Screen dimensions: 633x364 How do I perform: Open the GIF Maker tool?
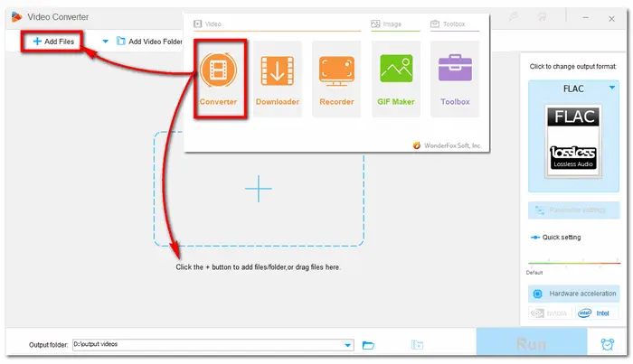[x=396, y=79]
